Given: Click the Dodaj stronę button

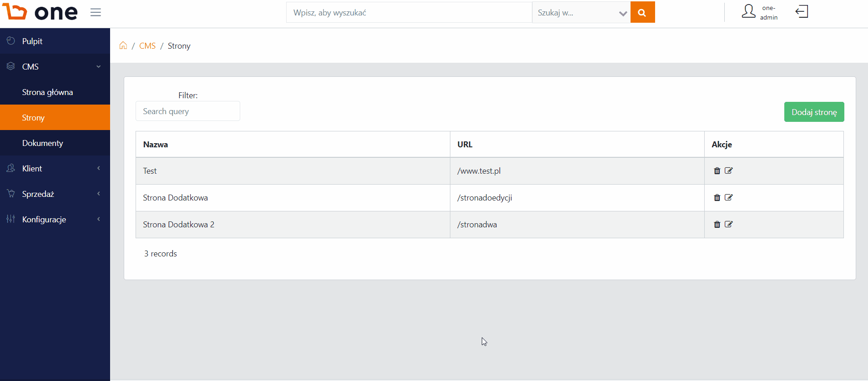Looking at the screenshot, I should [814, 112].
